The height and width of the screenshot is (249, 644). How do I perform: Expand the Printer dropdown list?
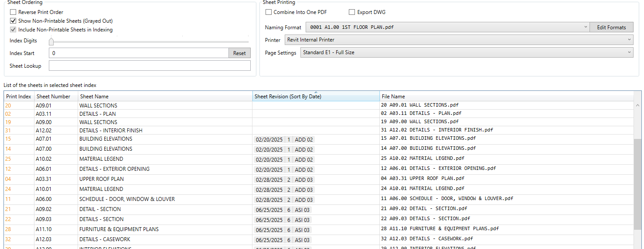coord(459,40)
